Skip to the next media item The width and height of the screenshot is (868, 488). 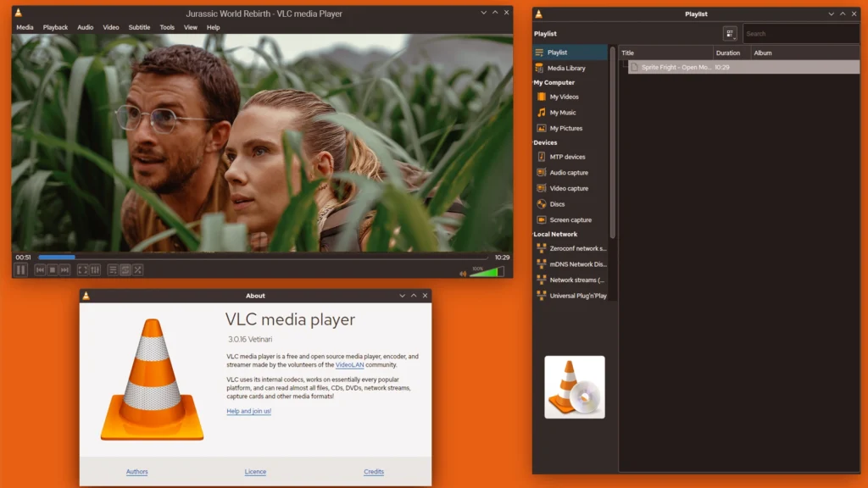(64, 270)
